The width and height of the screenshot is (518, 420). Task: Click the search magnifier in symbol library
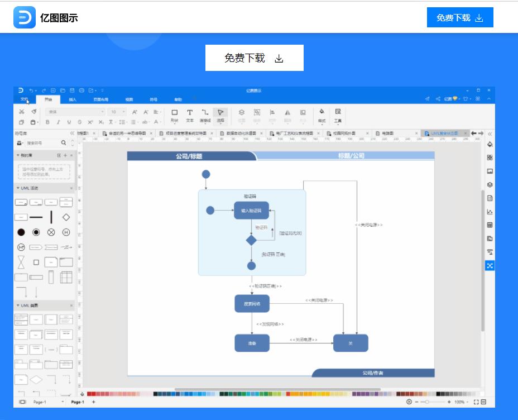[64, 143]
